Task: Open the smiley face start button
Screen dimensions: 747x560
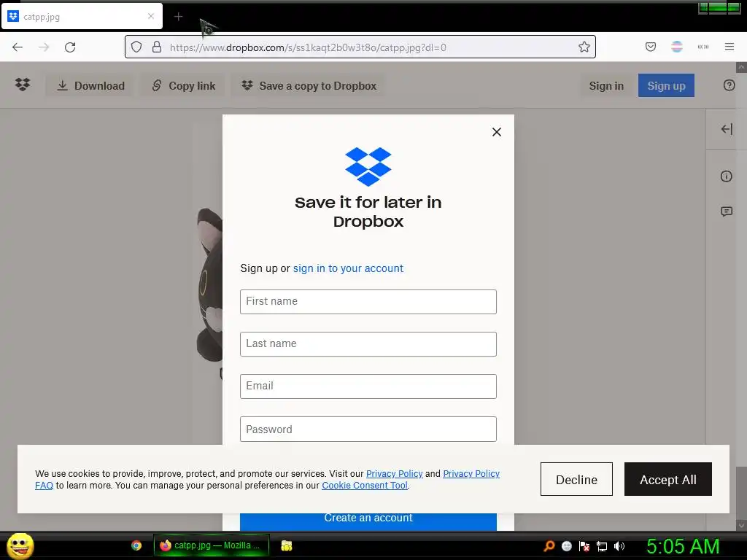Action: click(x=20, y=545)
